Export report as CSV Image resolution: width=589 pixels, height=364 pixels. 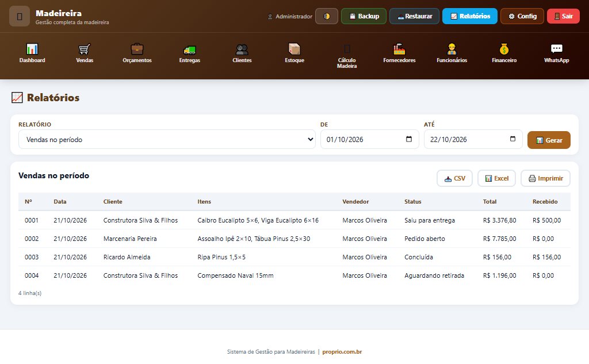point(454,178)
